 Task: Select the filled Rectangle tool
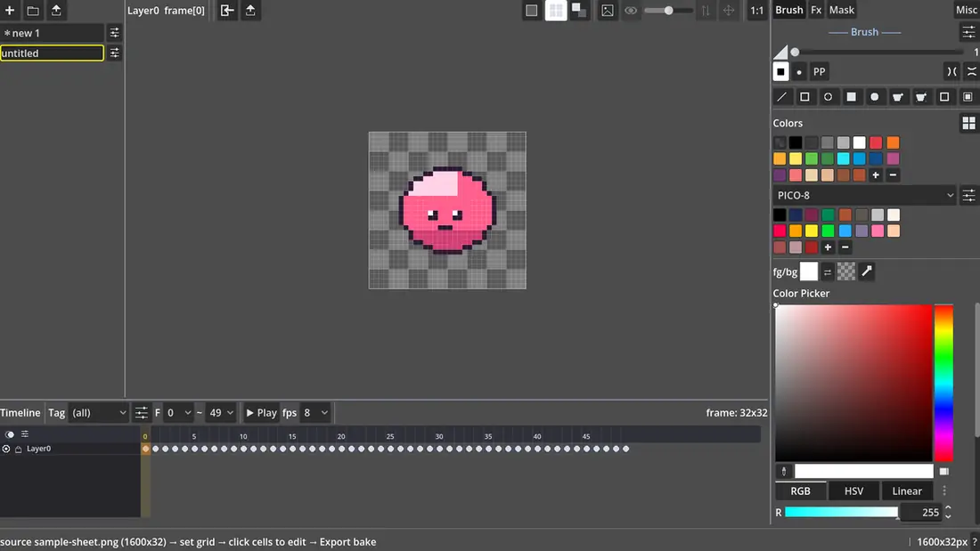(851, 97)
